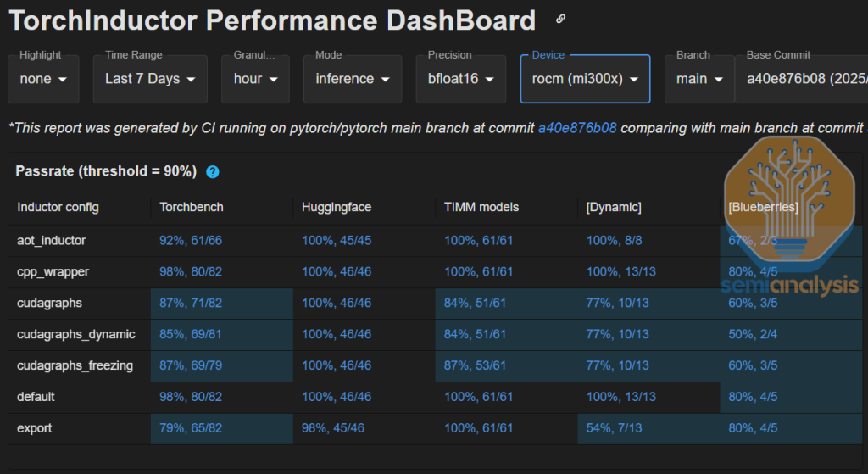Open commit link a40e876b08 in report note
868x474 pixels.
[x=577, y=128]
